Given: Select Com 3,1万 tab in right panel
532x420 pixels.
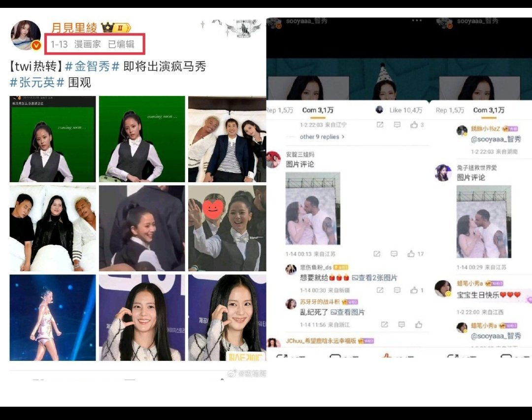Looking at the screenshot, I should click(489, 110).
